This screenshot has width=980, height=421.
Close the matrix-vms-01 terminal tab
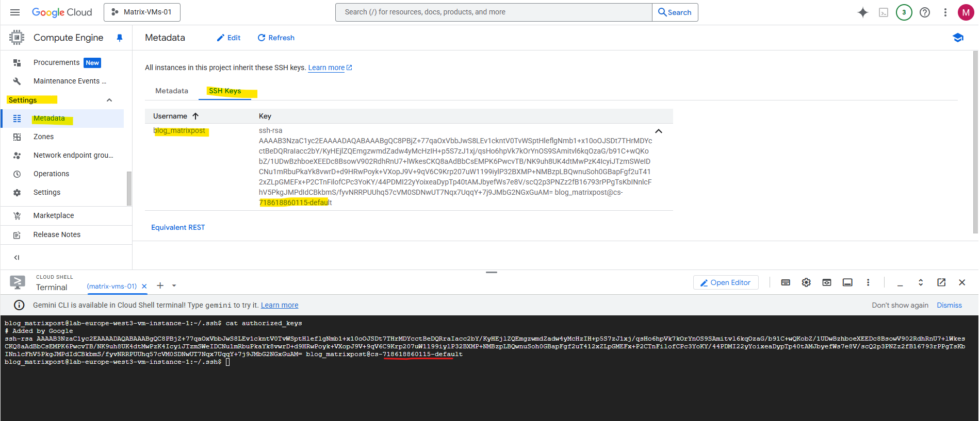[x=144, y=286]
